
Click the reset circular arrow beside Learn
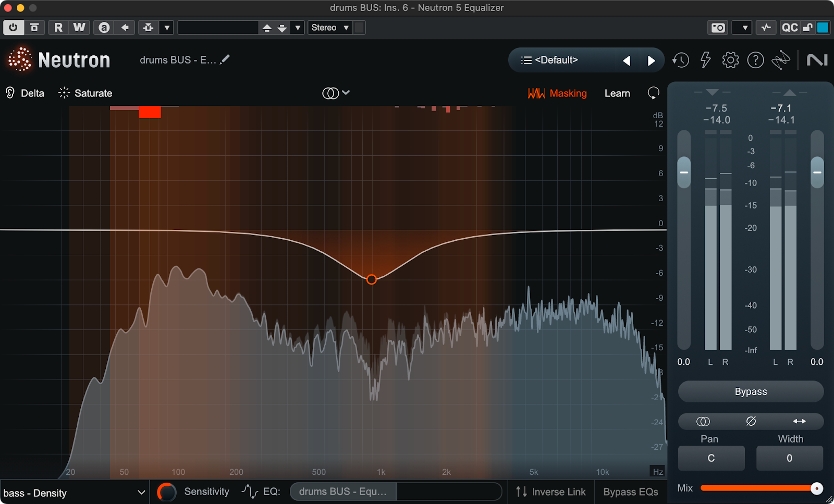point(653,93)
